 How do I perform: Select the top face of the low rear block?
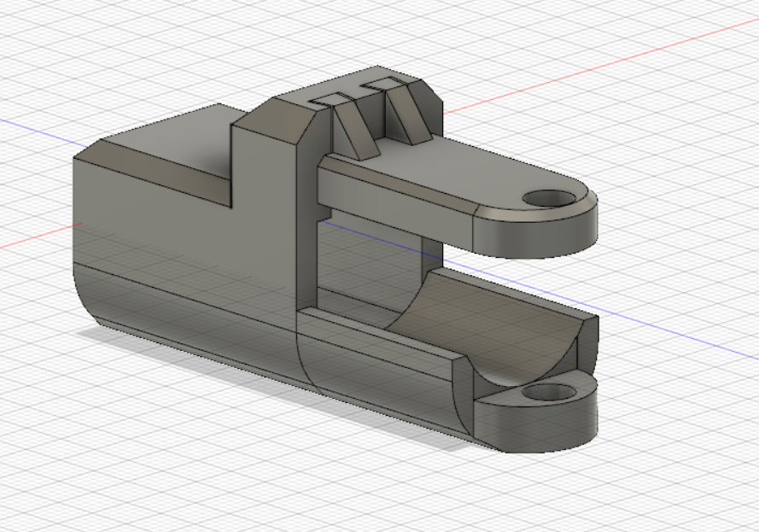pyautogui.click(x=169, y=140)
